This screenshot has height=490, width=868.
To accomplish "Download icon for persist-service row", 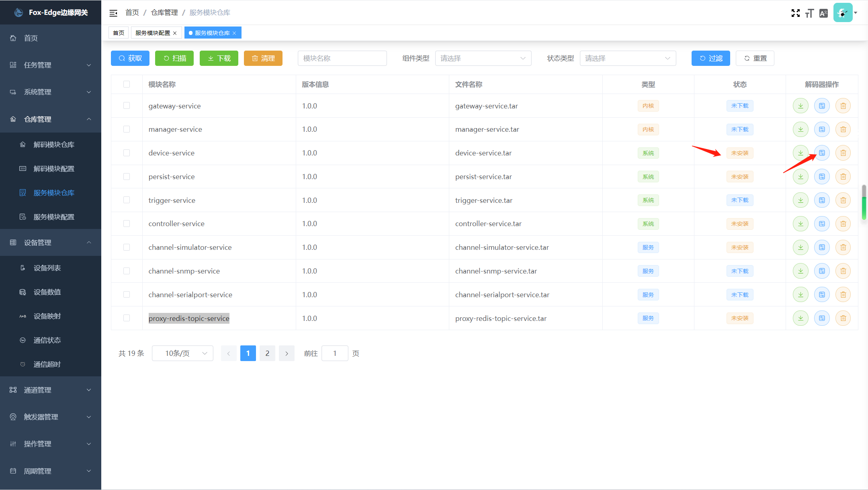I will point(800,176).
